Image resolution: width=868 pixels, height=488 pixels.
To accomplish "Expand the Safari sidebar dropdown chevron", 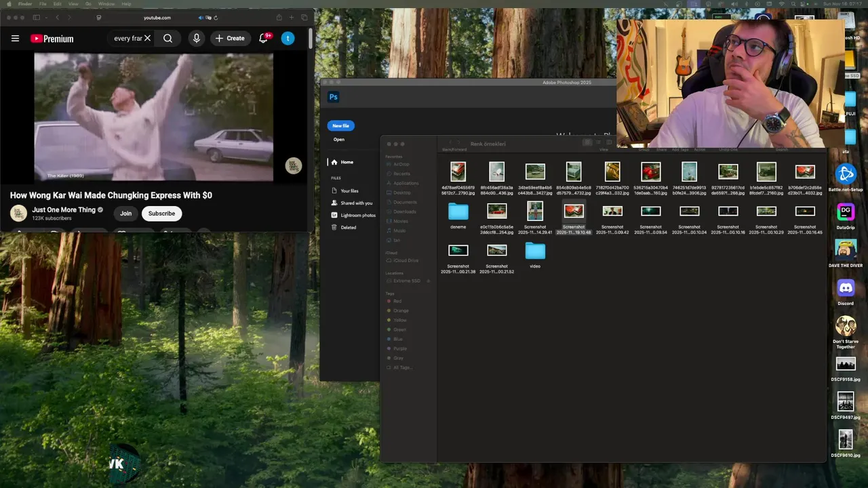I will [45, 18].
